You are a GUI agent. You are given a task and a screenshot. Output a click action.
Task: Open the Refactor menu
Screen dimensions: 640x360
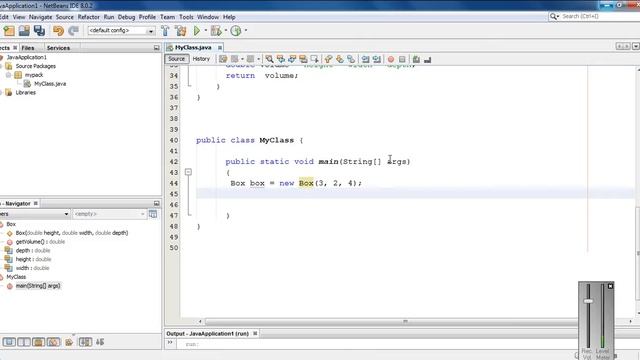coord(89,17)
